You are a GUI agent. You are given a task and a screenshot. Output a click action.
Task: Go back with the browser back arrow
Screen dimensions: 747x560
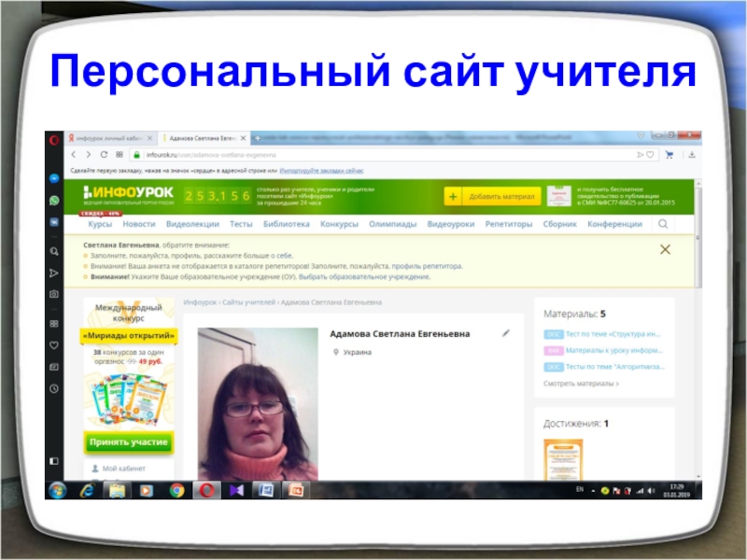point(74,154)
